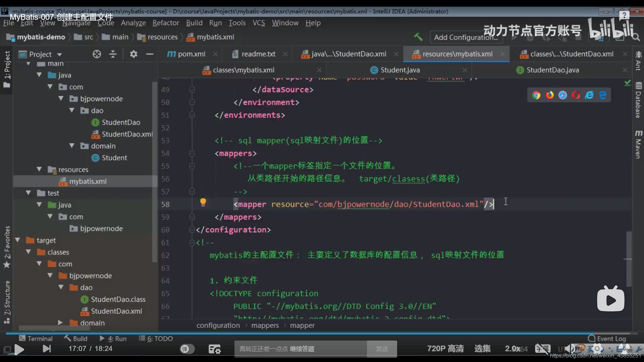Open preview in Firefox browser icon
The image size is (644, 362).
click(x=549, y=95)
